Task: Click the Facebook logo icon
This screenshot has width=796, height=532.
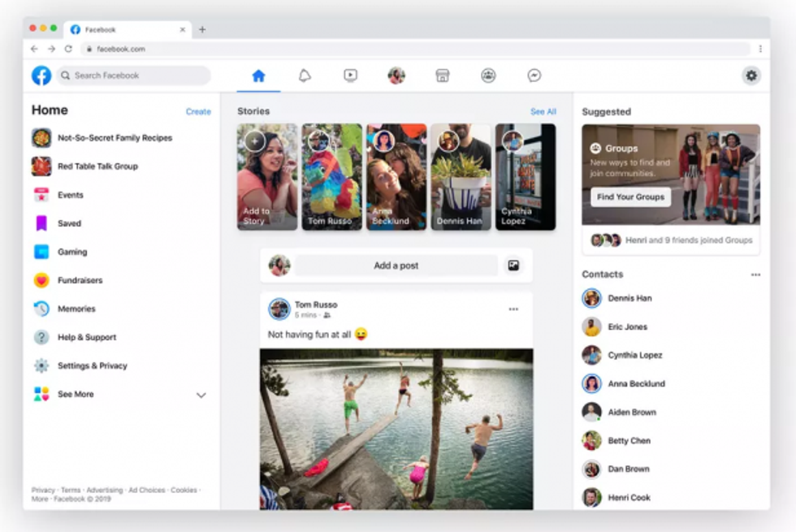Action: [41, 76]
